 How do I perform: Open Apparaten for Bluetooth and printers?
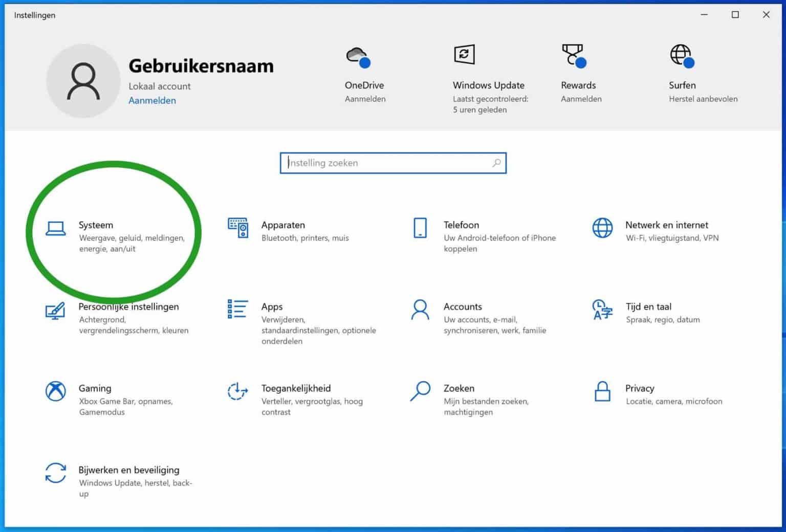[283, 225]
